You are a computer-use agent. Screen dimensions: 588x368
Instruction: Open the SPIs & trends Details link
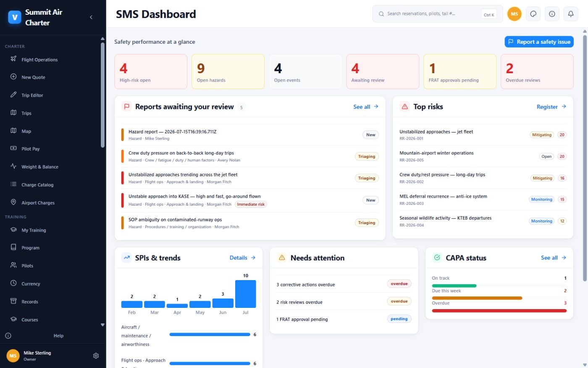coord(242,258)
